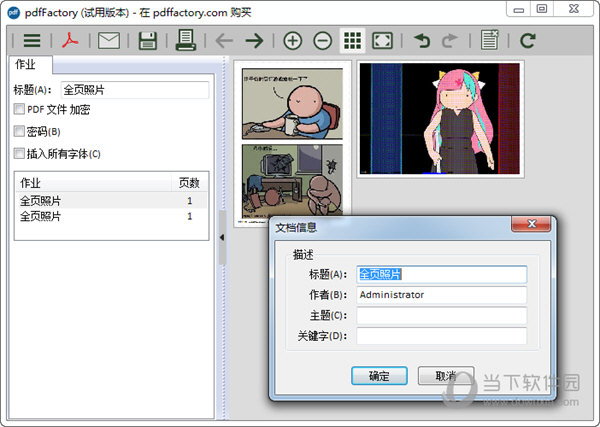The image size is (600, 427).
Task: Select first 全页照片 job row
Action: pyautogui.click(x=111, y=200)
